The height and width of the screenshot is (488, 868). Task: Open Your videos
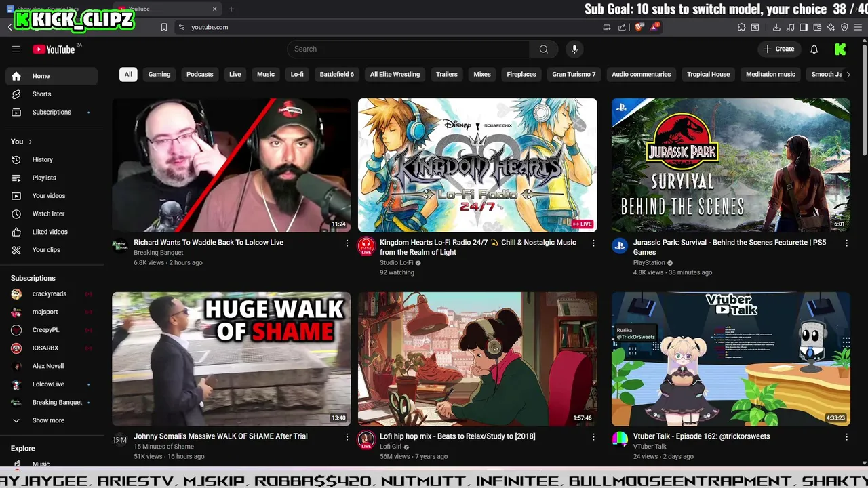coord(52,196)
